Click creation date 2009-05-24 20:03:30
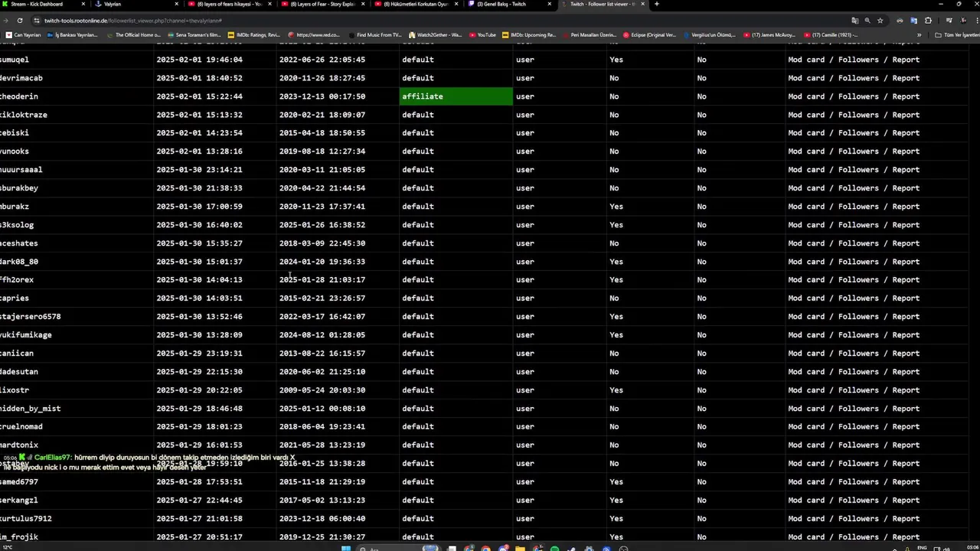The image size is (980, 551). click(322, 390)
